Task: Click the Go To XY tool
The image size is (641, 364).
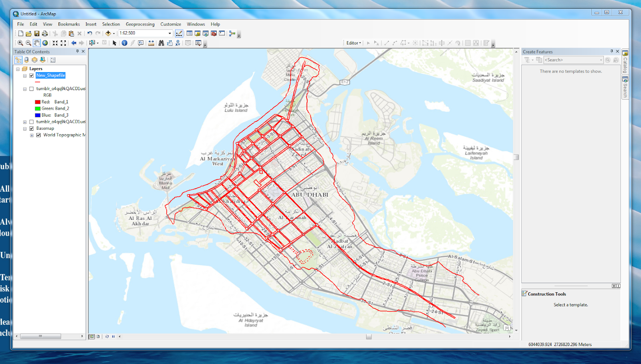Action: pos(178,43)
